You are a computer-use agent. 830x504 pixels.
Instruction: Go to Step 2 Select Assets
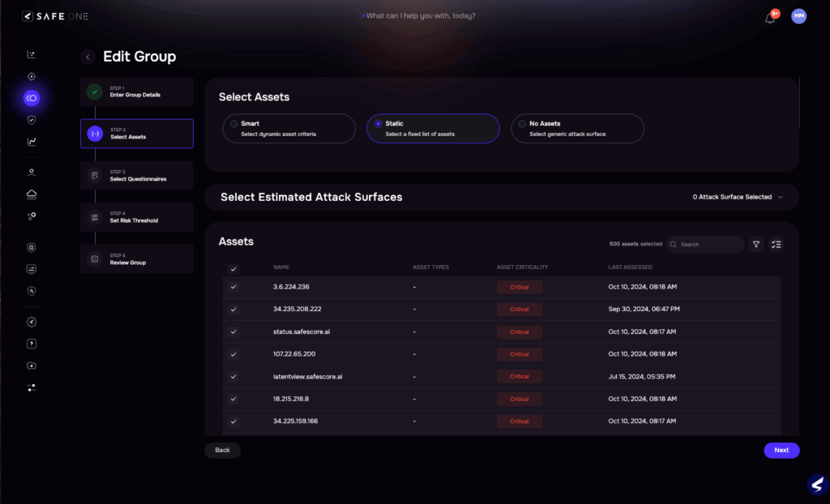137,134
